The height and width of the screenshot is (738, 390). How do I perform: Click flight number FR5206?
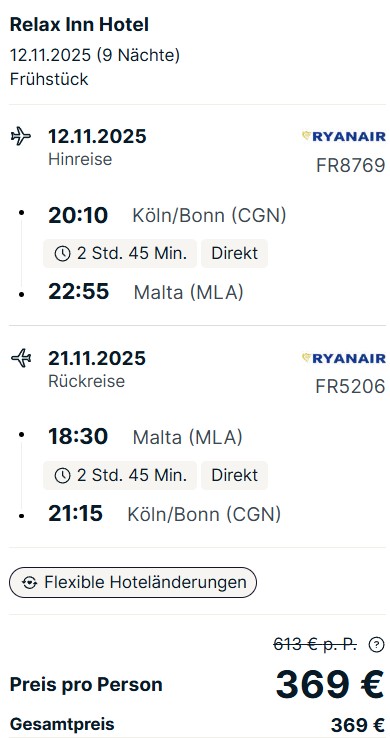350,387
